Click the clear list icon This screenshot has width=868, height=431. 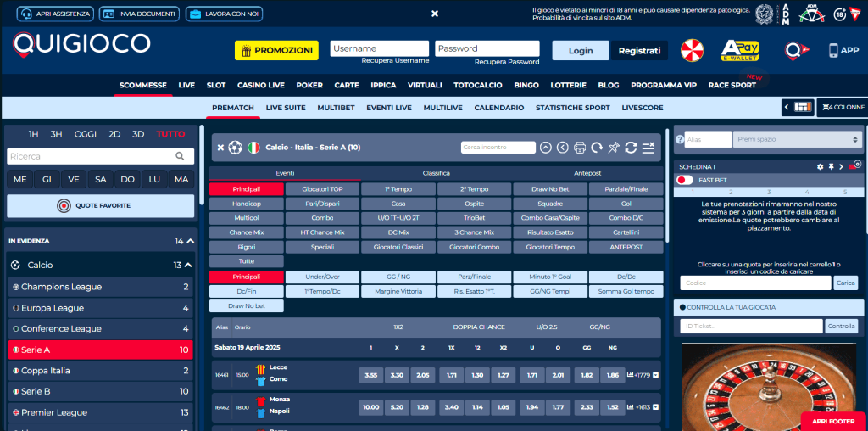648,148
